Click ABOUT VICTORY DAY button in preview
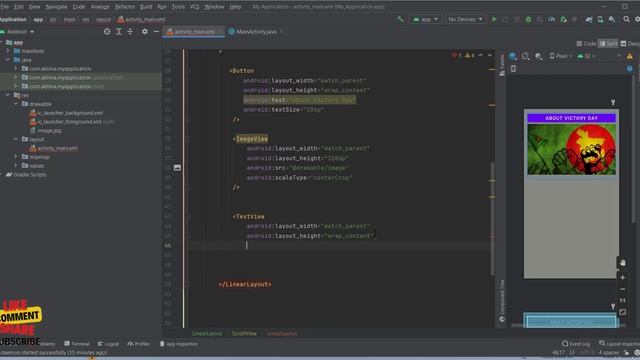Image resolution: width=640 pixels, height=360 pixels. pyautogui.click(x=571, y=118)
